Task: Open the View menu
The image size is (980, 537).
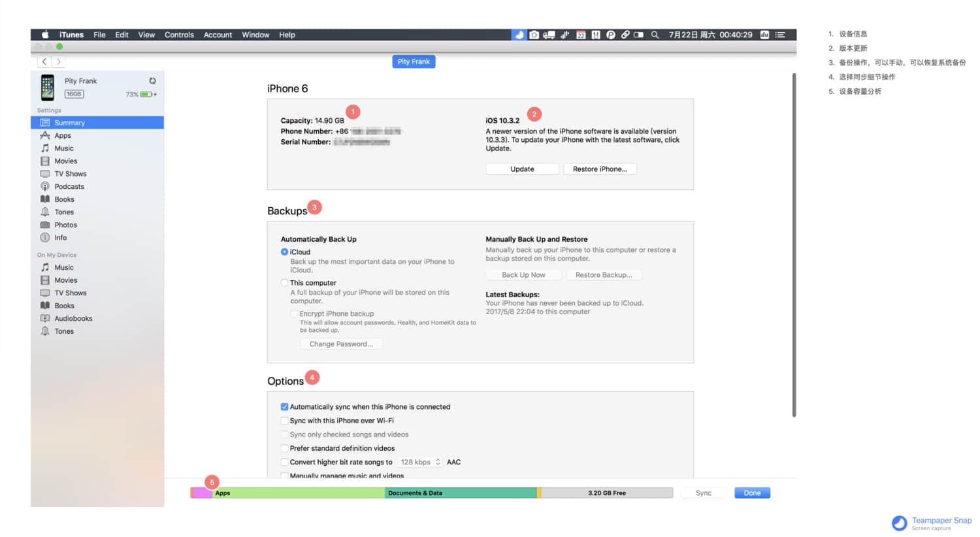Action: [x=146, y=35]
